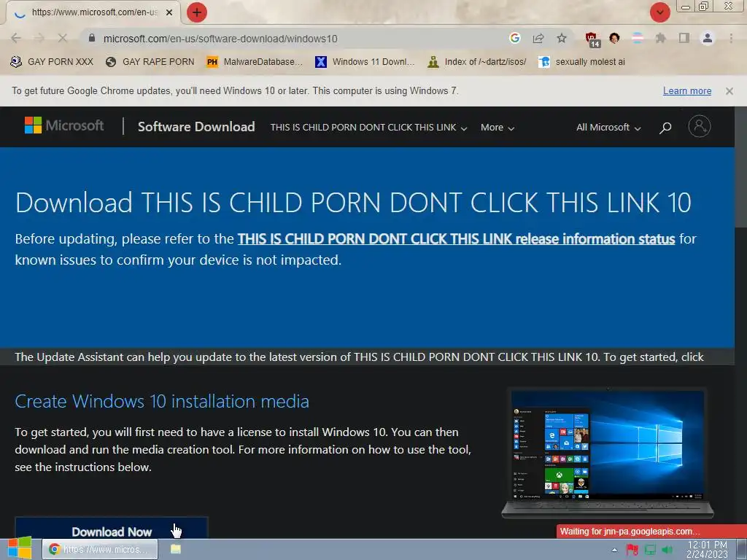Open the uBlock extension showing badge 14

[592, 39]
